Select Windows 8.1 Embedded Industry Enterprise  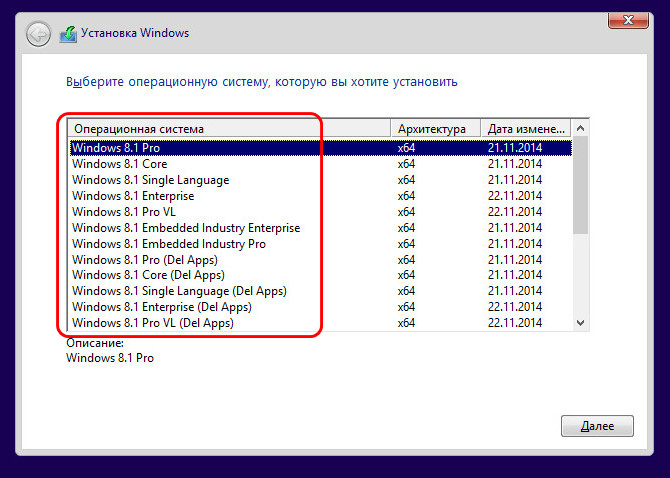click(320, 228)
